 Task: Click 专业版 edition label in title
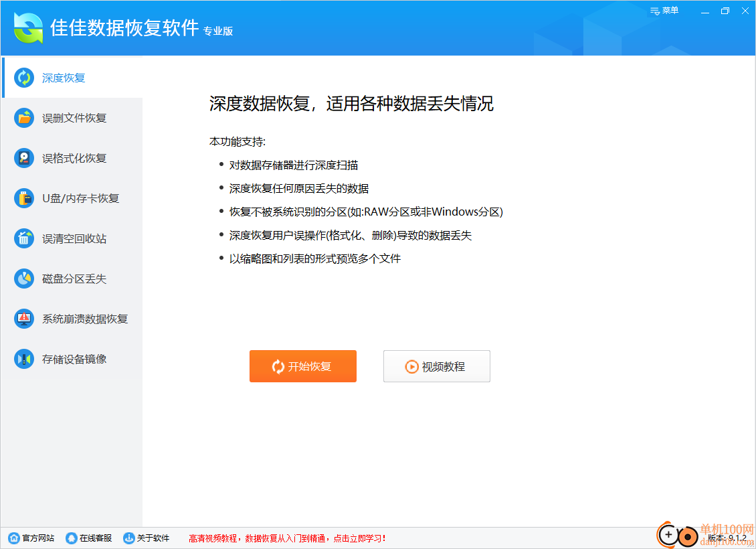point(218,31)
